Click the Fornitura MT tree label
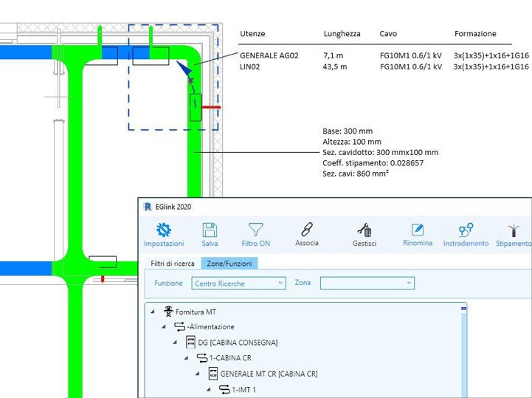Viewport: 532px width, 398px height. click(x=196, y=312)
